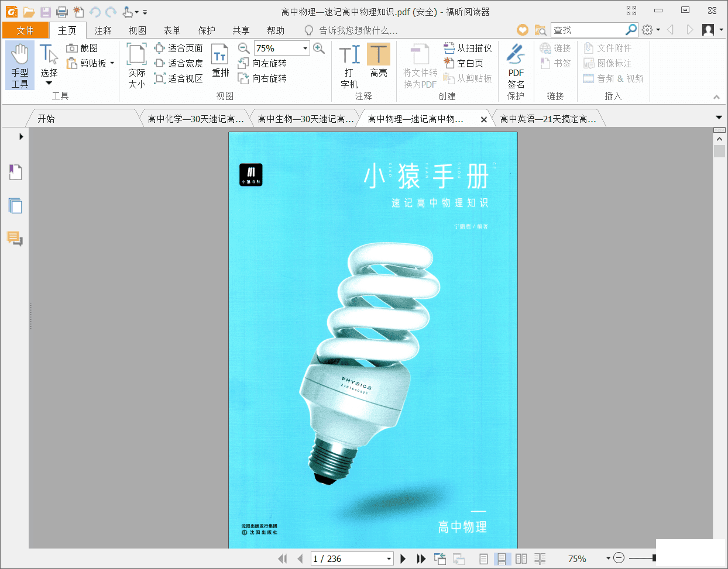Collapse the ribbon with the up chevron

(x=716, y=97)
